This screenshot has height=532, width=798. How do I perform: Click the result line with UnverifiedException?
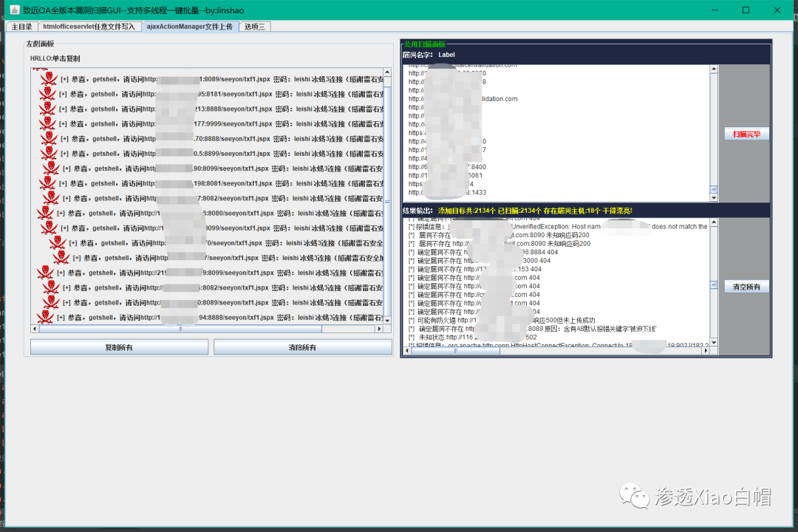(x=558, y=227)
